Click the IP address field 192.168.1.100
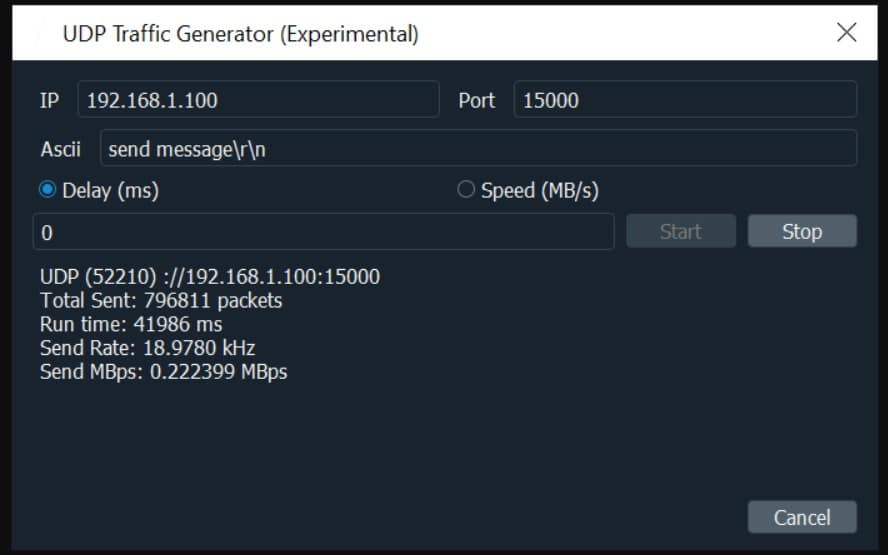Image resolution: width=888 pixels, height=555 pixels. 258,100
